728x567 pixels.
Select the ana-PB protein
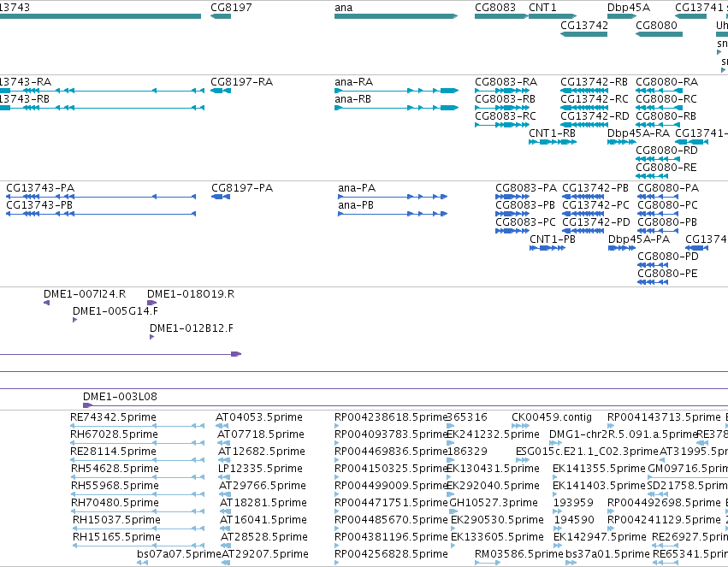pyautogui.click(x=393, y=214)
